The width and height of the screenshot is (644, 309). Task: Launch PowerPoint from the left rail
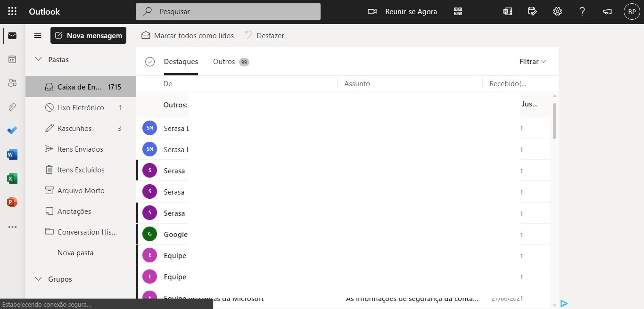point(12,202)
